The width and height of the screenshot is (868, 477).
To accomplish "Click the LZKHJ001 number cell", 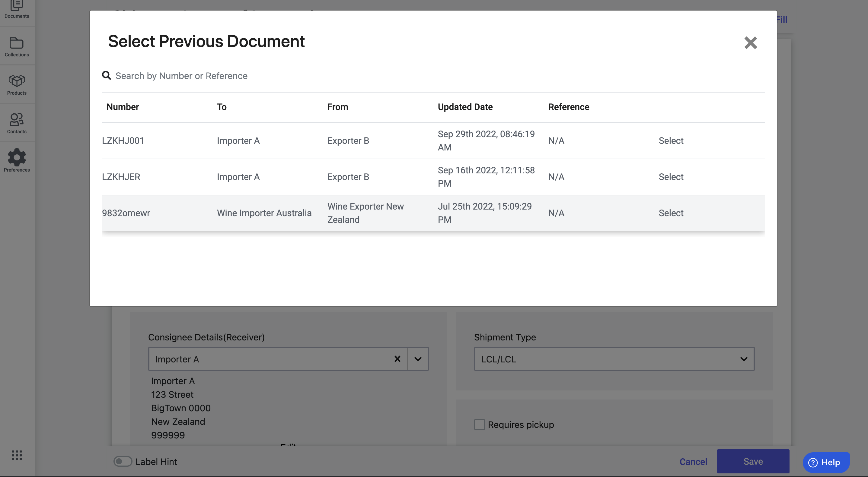I will (123, 141).
